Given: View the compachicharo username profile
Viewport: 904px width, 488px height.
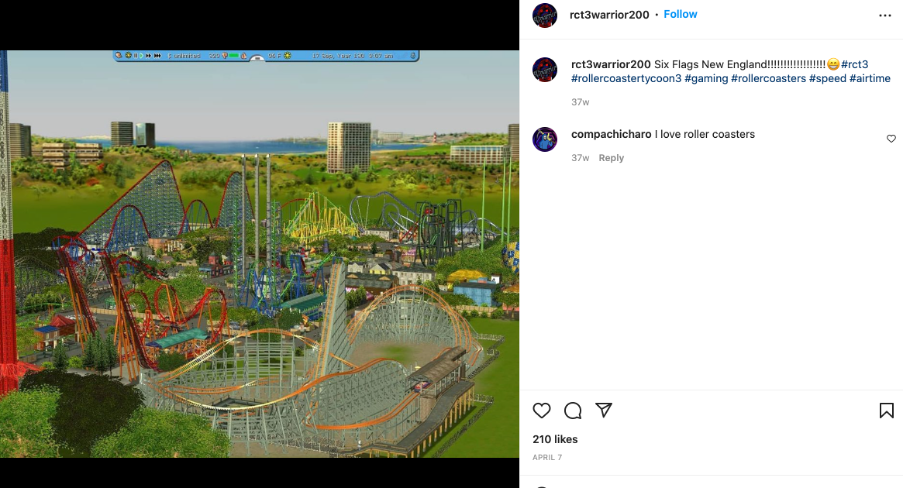Looking at the screenshot, I should (611, 134).
